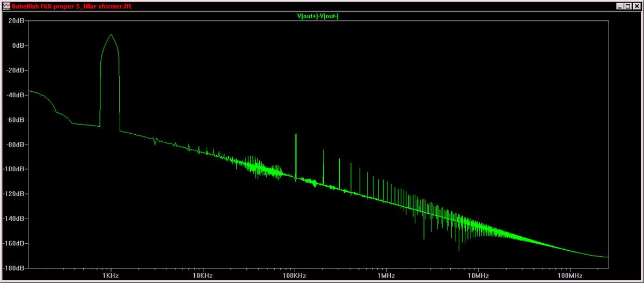This screenshot has width=644, height=283.
Task: Click the V(out+)-V(out-) trace label
Action: pos(318,17)
